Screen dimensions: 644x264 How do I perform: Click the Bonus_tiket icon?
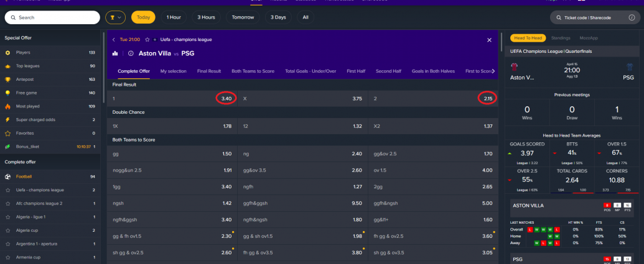pyautogui.click(x=7, y=147)
